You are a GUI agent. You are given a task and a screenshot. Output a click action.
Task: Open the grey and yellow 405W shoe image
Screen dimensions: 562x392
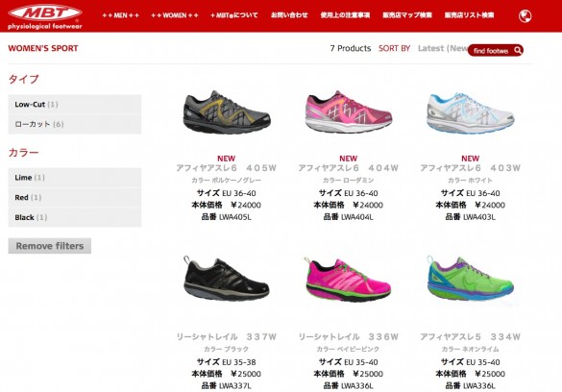(227, 112)
